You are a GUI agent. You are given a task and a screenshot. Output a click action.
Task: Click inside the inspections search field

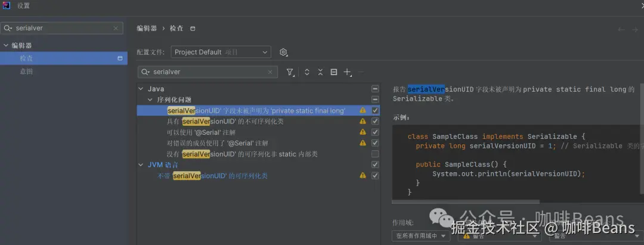click(x=208, y=72)
